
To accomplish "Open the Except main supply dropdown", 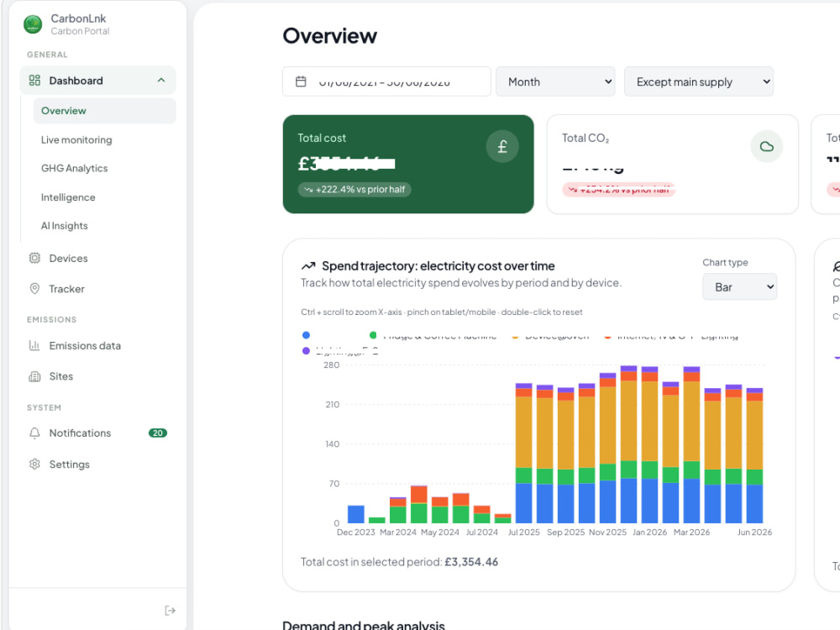I will (699, 81).
